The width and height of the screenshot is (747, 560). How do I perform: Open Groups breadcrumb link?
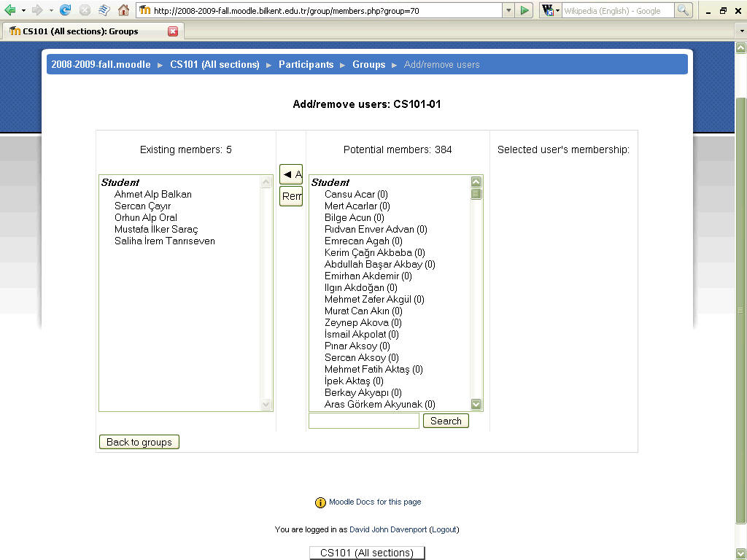click(368, 64)
